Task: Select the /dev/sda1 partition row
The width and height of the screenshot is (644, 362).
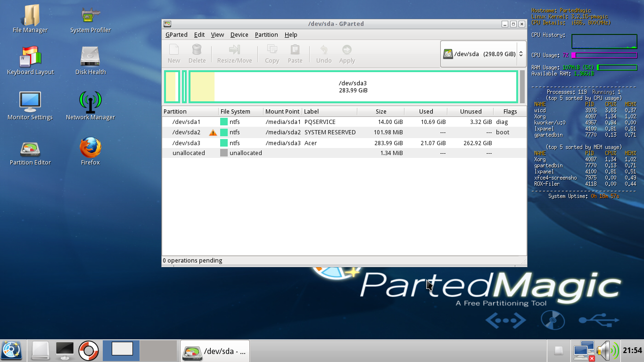Action: point(344,122)
